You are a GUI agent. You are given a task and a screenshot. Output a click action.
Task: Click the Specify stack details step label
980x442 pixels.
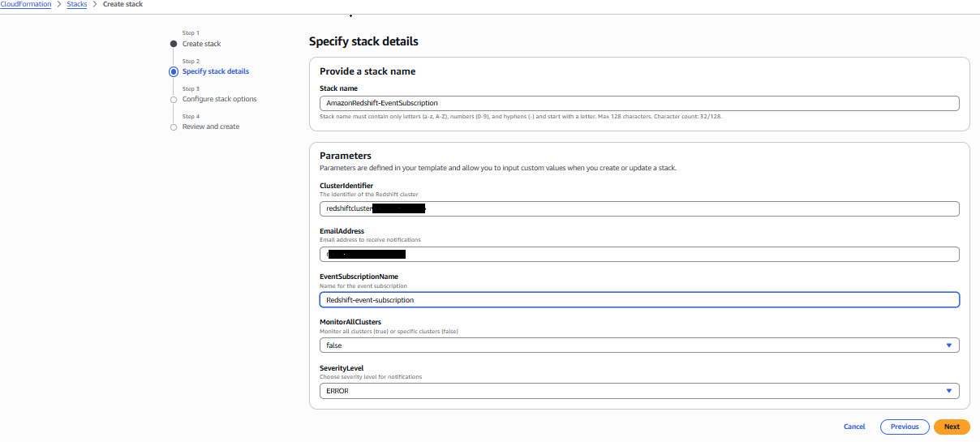coord(216,71)
